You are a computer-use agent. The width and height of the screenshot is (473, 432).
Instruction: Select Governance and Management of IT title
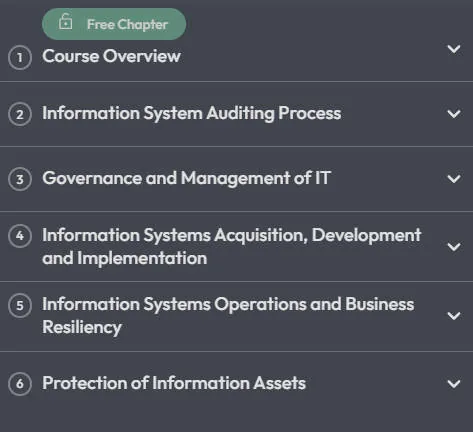tap(186, 178)
